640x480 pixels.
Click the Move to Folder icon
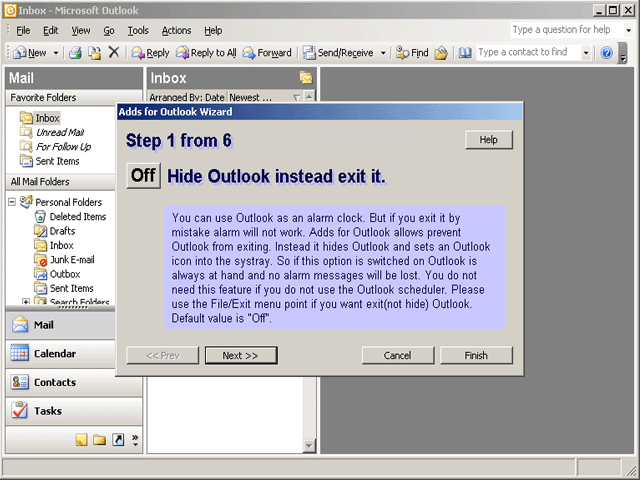point(95,53)
